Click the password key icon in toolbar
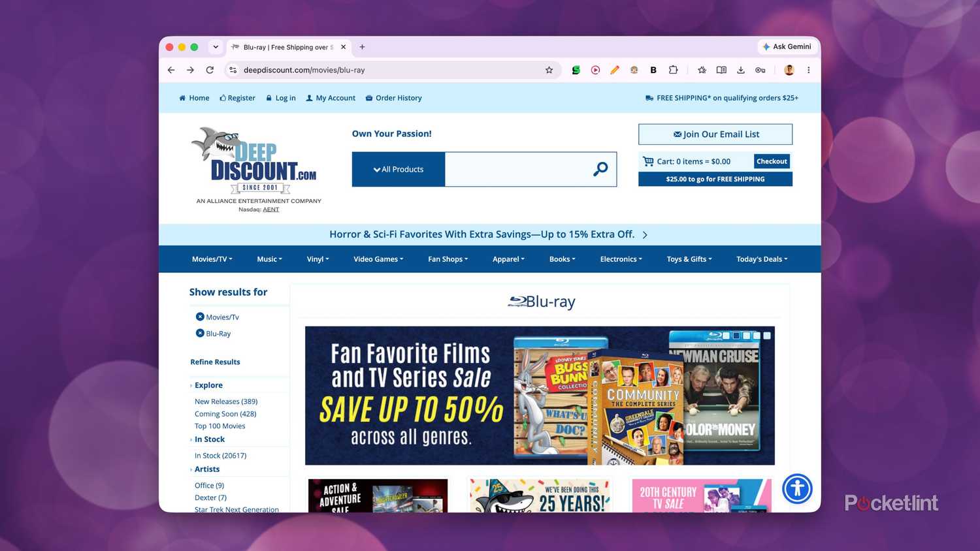Screen dimensions: 980x551 pyautogui.click(x=760, y=70)
